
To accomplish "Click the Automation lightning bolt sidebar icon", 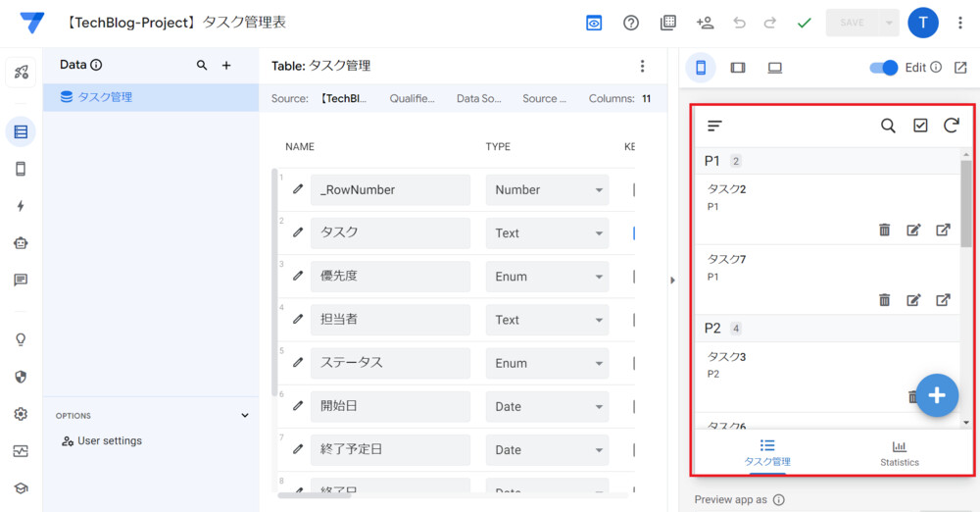I will (21, 206).
